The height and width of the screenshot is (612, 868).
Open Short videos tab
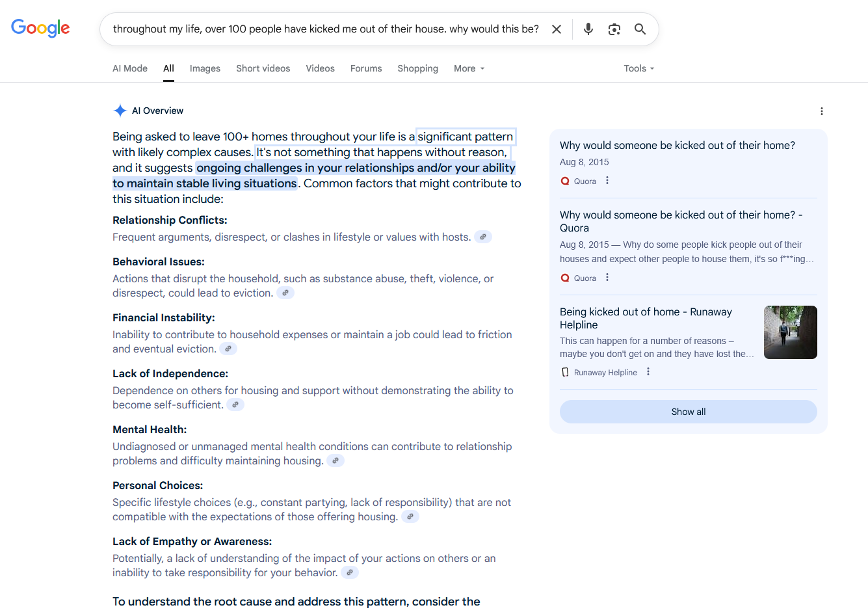point(263,68)
